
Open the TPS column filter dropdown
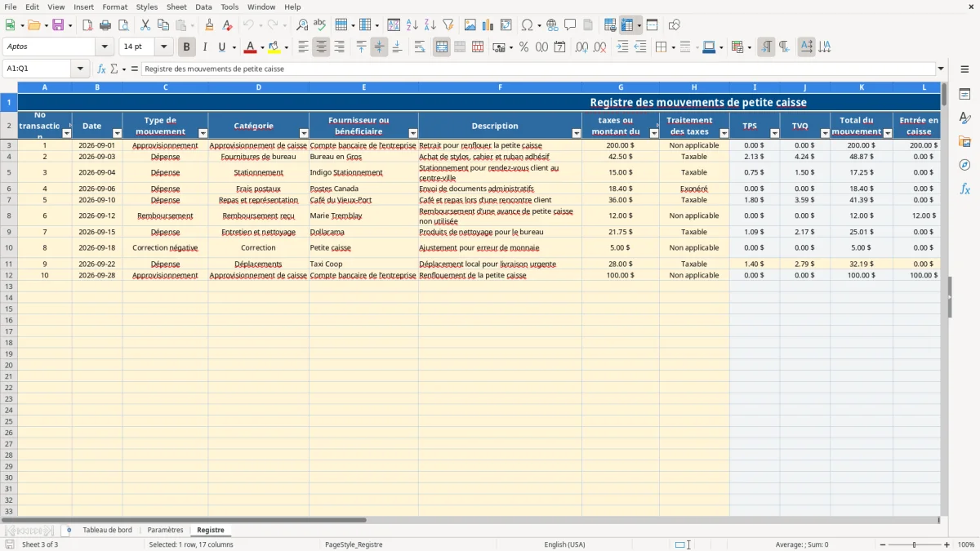click(x=774, y=133)
